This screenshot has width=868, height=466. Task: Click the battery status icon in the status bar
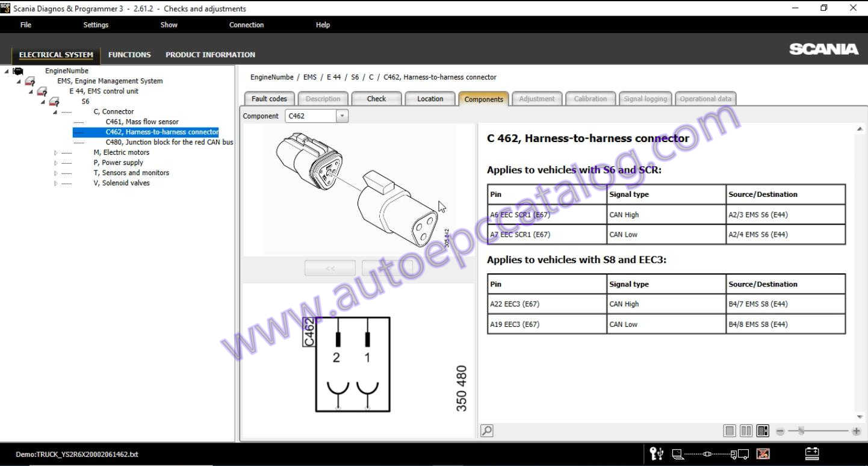click(x=811, y=454)
